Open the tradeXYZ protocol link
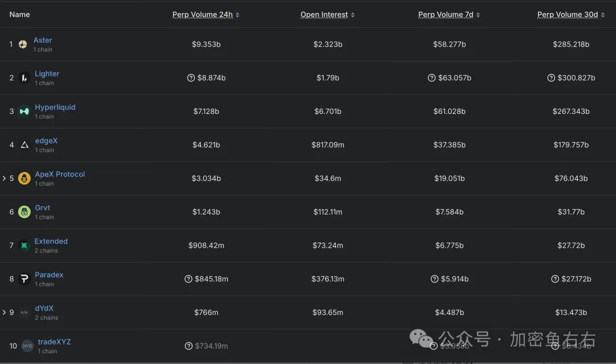616x364 pixels. click(54, 342)
